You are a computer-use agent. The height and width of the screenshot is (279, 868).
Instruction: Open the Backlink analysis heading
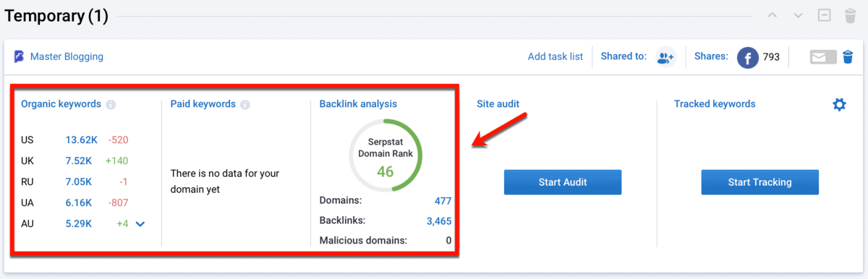[358, 104]
